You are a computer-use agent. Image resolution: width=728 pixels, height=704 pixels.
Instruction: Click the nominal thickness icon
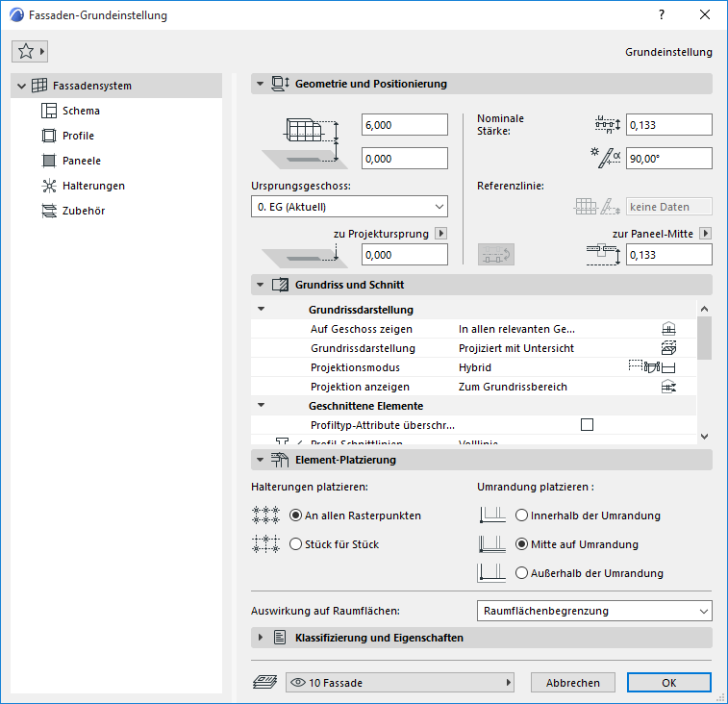[608, 125]
